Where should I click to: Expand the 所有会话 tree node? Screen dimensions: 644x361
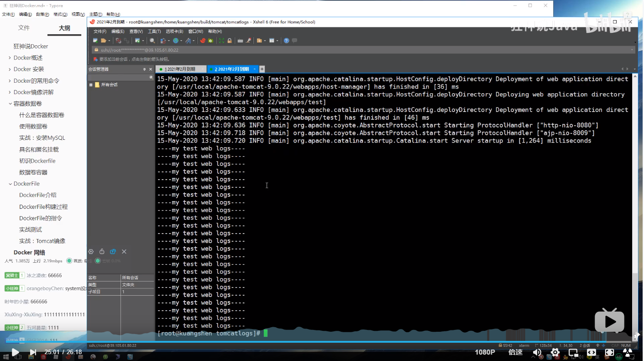(91, 85)
